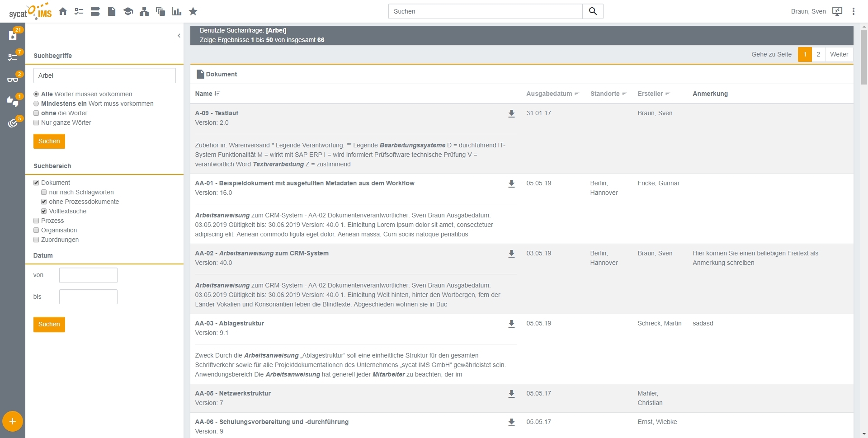
Task: Open the three-dot user menu
Action: click(x=853, y=11)
